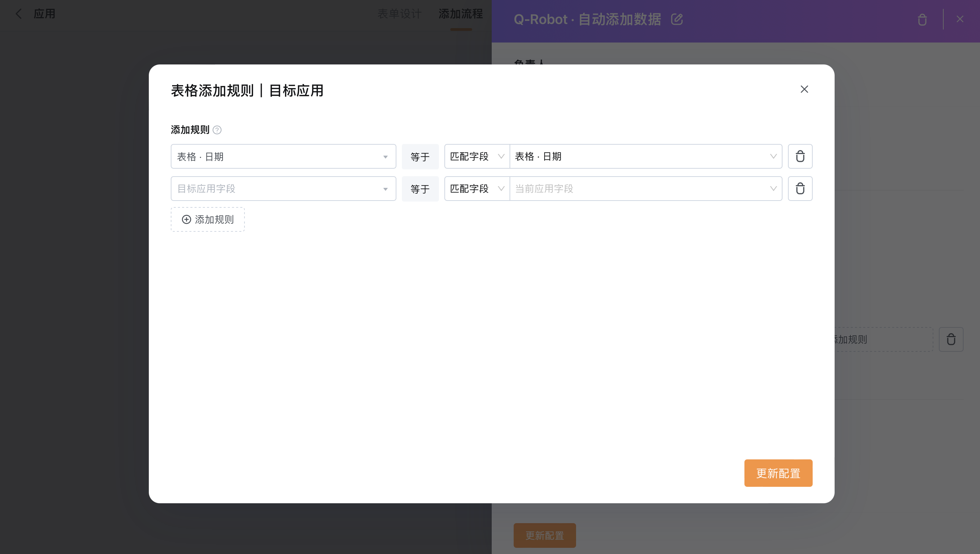980x554 pixels.
Task: Click the dashed 添加规则 button in dialog
Action: (x=207, y=219)
